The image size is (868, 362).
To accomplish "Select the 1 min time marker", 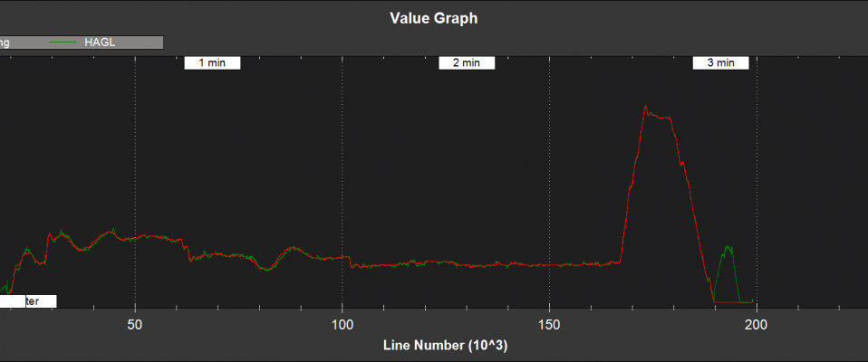I will pos(211,62).
